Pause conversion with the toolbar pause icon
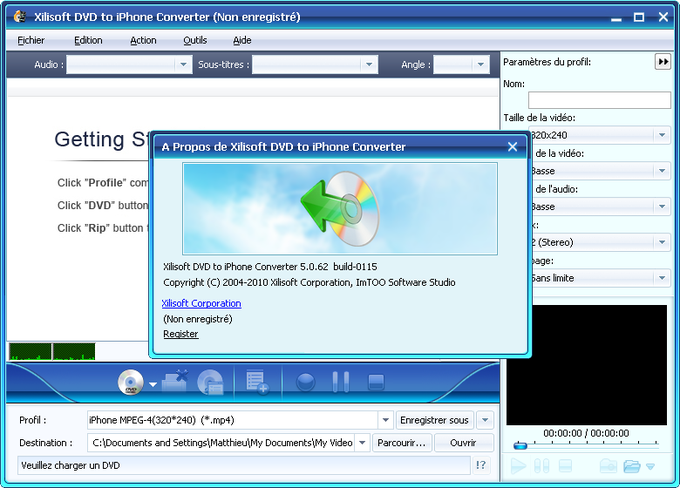Image resolution: width=680 pixels, height=488 pixels. coord(340,382)
